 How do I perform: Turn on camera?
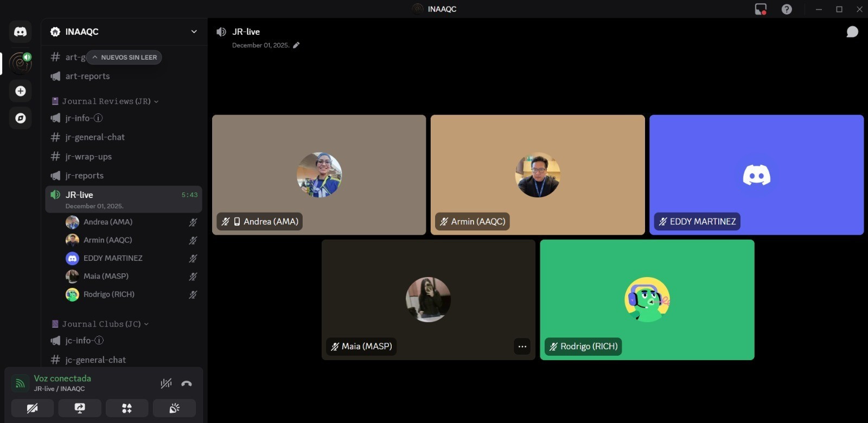[x=33, y=408]
